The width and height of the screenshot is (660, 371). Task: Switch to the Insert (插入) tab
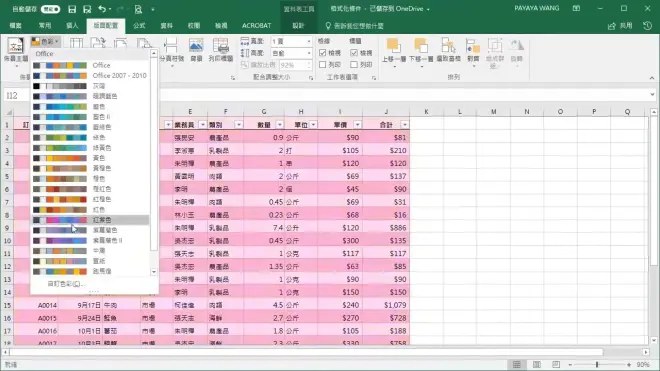[72, 26]
